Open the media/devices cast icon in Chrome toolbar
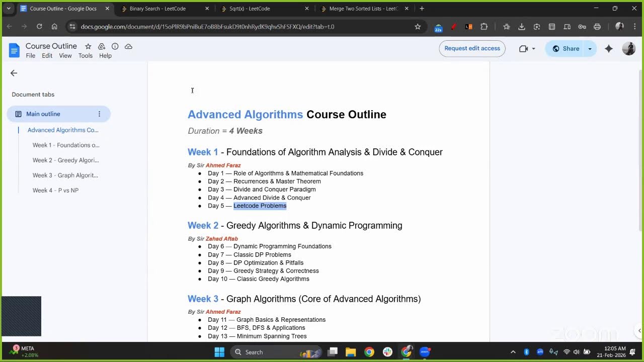Screen dimensions: 644x362 point(567,27)
